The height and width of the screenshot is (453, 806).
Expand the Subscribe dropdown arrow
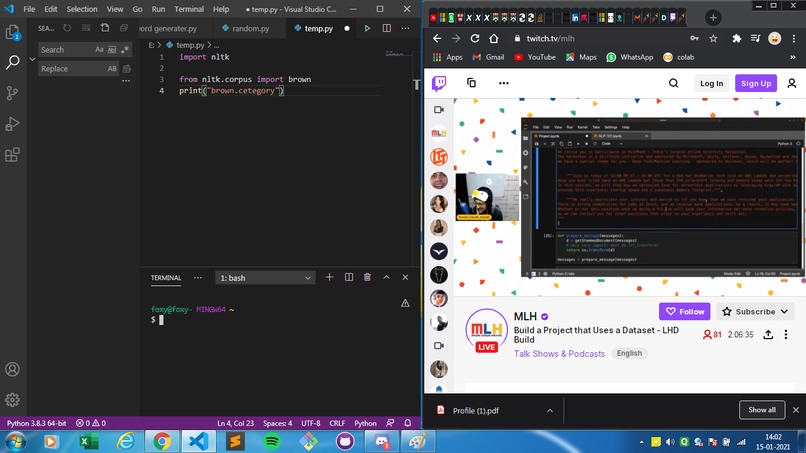(x=784, y=312)
